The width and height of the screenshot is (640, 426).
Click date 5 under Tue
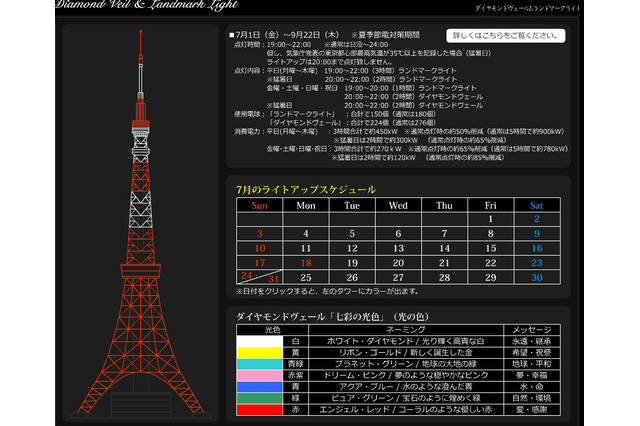click(x=352, y=234)
